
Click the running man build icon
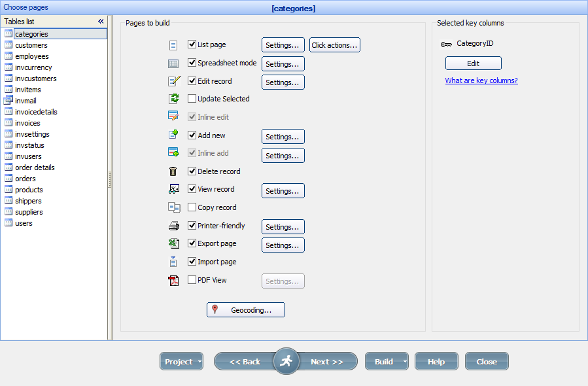[286, 361]
